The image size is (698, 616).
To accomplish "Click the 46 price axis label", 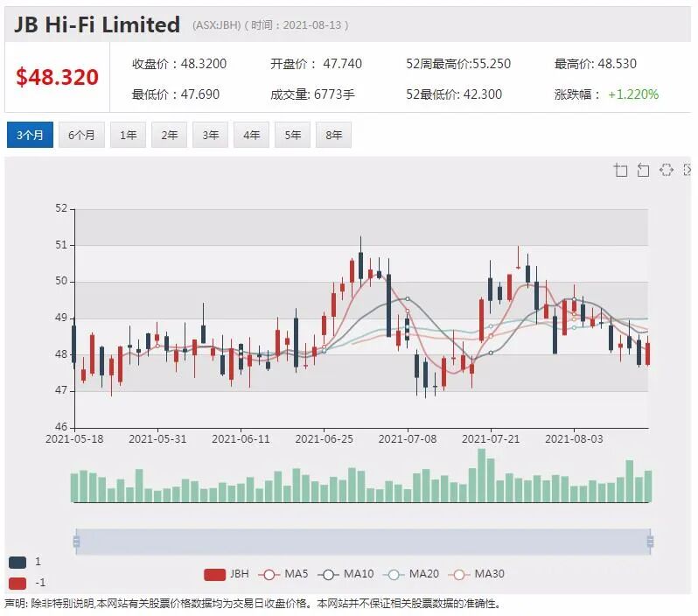I will 61,427.
